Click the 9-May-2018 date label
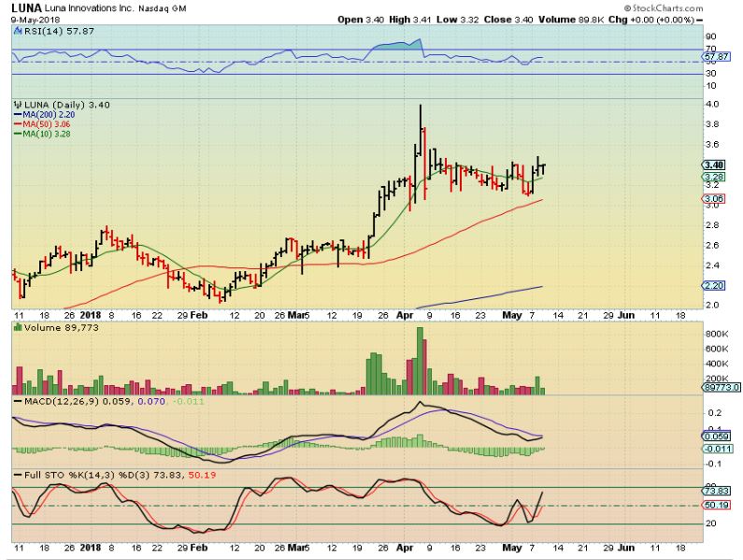 click(36, 21)
